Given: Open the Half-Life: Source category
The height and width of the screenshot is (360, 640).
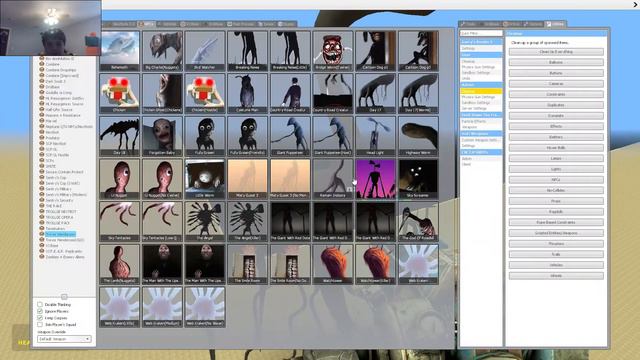Looking at the screenshot, I should tap(59, 109).
